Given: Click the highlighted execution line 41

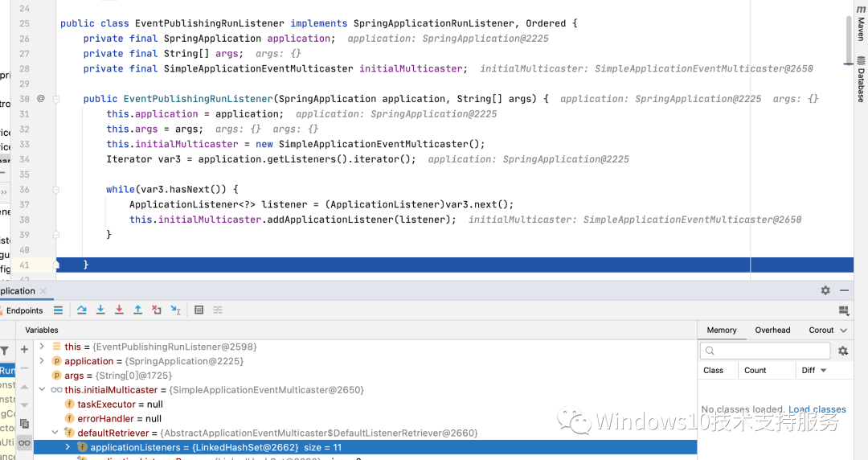Looking at the screenshot, I should (454, 265).
